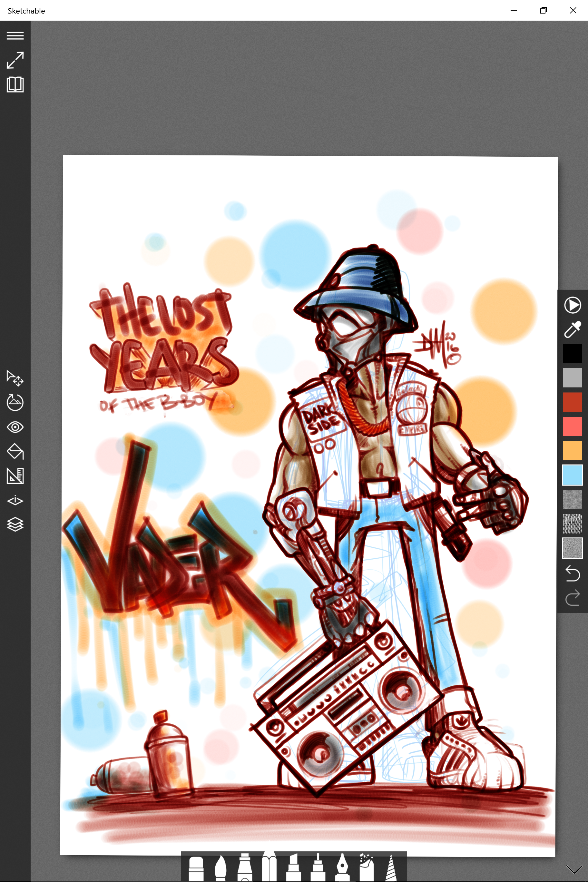Choose the first gray texture swatch
The width and height of the screenshot is (588, 882).
(x=572, y=499)
